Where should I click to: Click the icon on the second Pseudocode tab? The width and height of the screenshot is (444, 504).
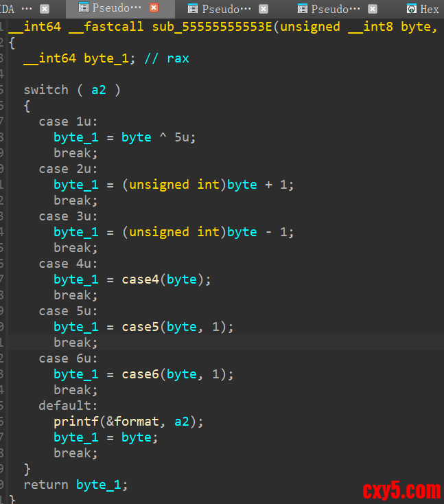[193, 9]
